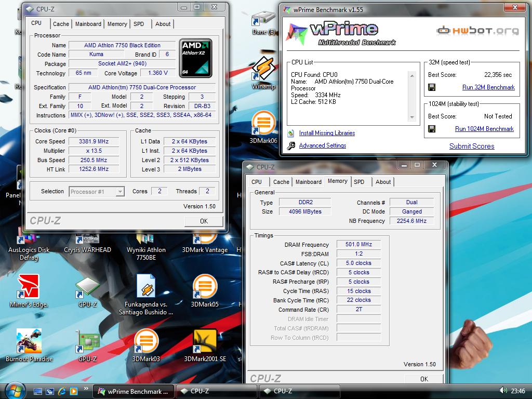This screenshot has width=532, height=399.
Task: Click Show Desktop quick launch icon
Action: pyautogui.click(x=38, y=392)
